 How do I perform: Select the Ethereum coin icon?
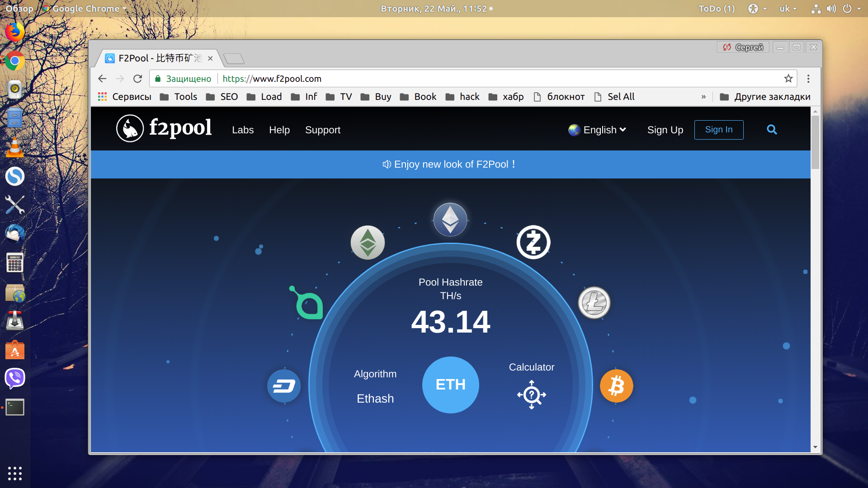(450, 220)
